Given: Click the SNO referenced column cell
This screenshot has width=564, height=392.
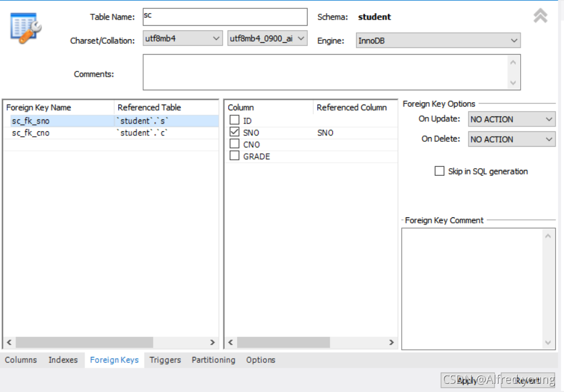Looking at the screenshot, I should click(355, 132).
